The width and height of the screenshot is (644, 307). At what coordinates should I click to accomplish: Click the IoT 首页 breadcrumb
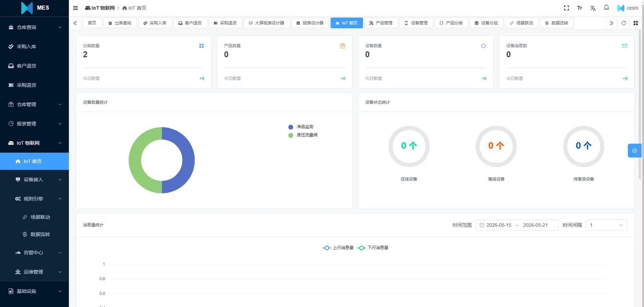[x=134, y=8]
